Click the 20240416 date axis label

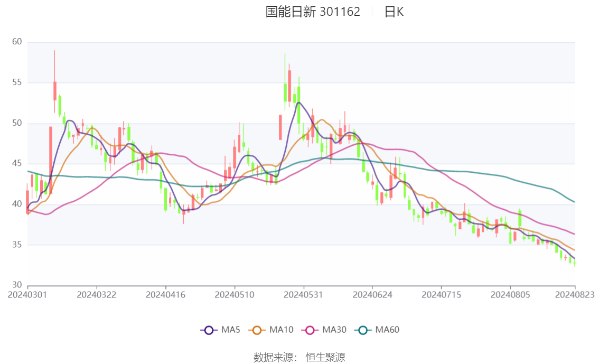165,295
